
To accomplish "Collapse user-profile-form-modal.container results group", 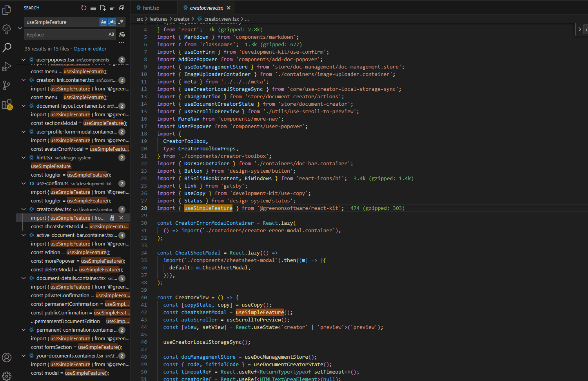I will click(x=24, y=132).
